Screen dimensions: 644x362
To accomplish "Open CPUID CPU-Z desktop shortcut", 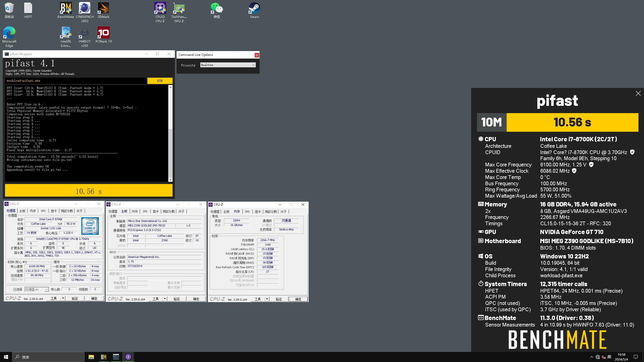I will [160, 13].
